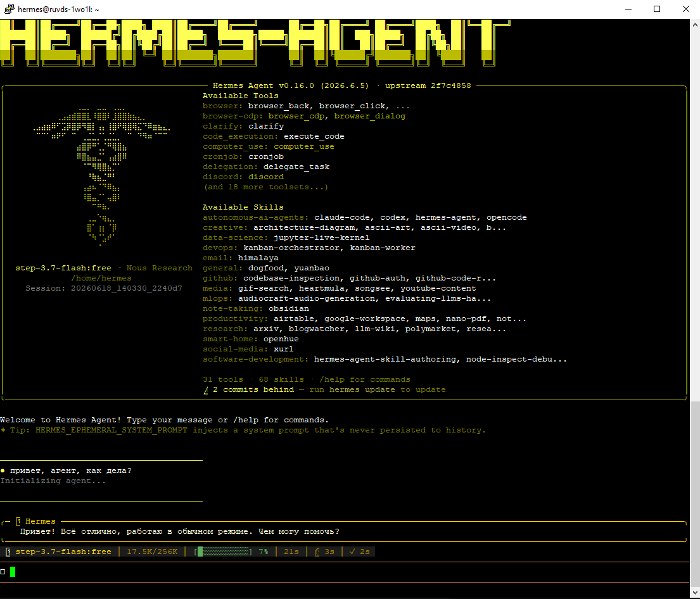
Task: Click the '/home/hermes' path
Action: 101,278
